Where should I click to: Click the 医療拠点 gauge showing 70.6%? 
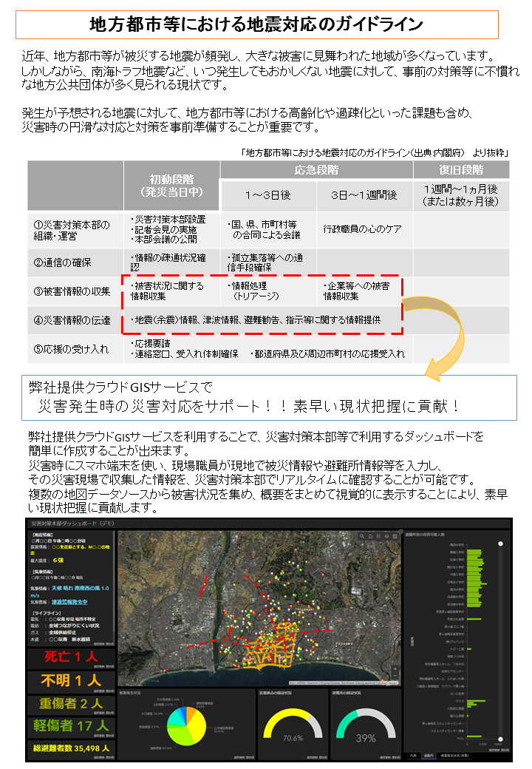(x=293, y=725)
